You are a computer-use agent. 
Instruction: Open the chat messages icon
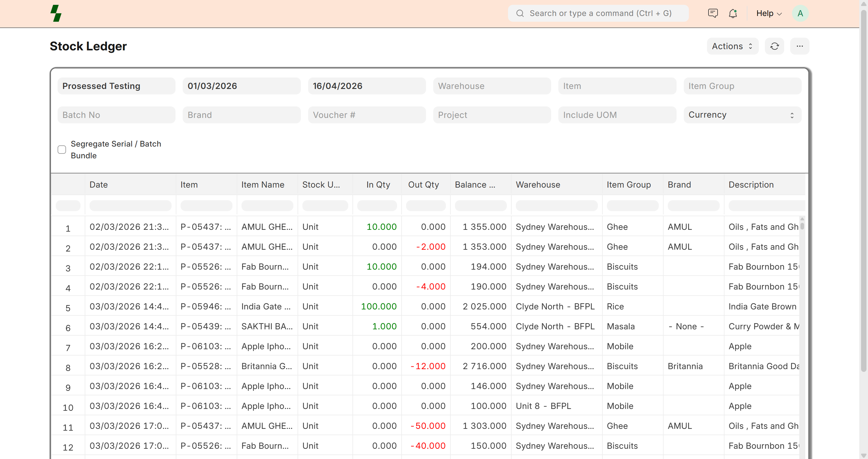point(713,14)
